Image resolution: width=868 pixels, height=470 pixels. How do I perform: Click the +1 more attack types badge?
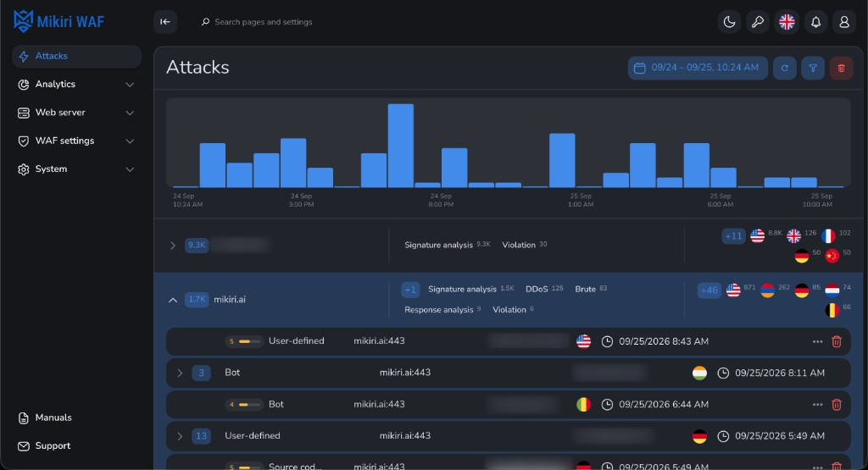(410, 289)
